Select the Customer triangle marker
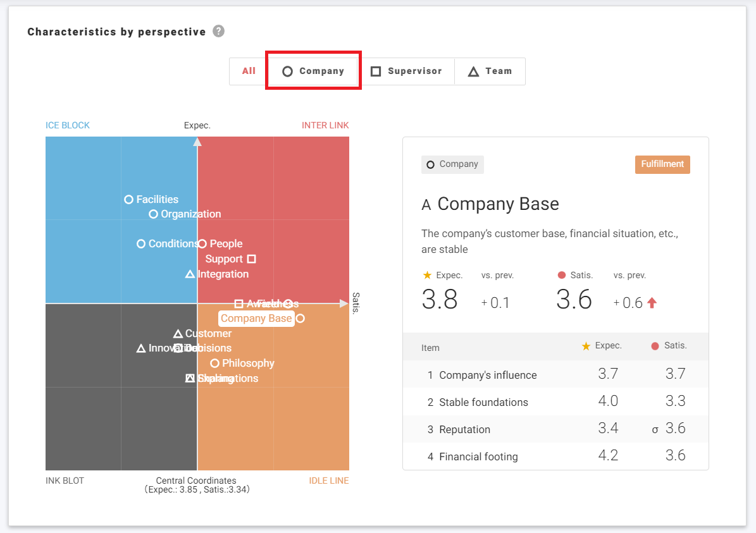The image size is (756, 533). pyautogui.click(x=178, y=334)
